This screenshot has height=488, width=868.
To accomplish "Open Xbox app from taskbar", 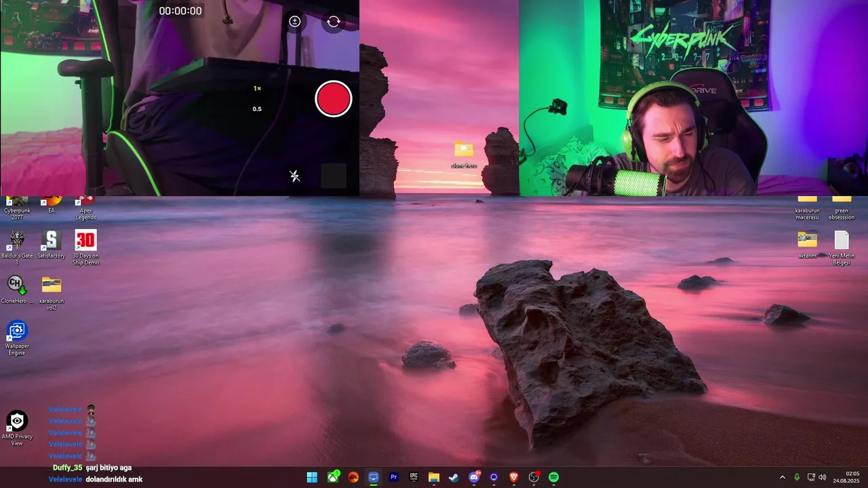I will point(333,477).
